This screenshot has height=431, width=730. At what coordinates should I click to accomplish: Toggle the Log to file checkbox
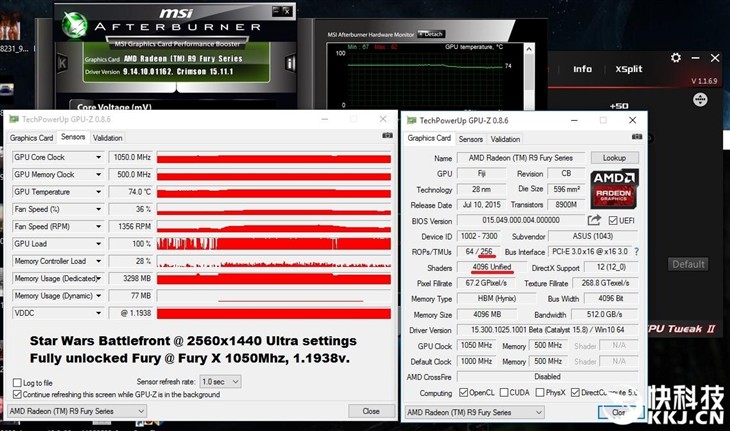[17, 383]
